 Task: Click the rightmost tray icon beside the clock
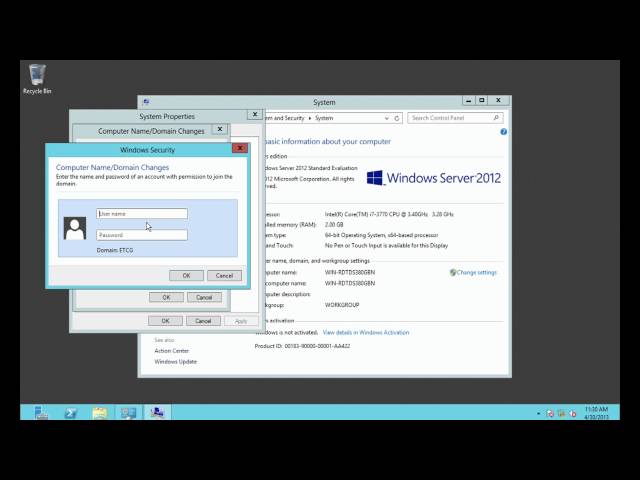click(573, 413)
